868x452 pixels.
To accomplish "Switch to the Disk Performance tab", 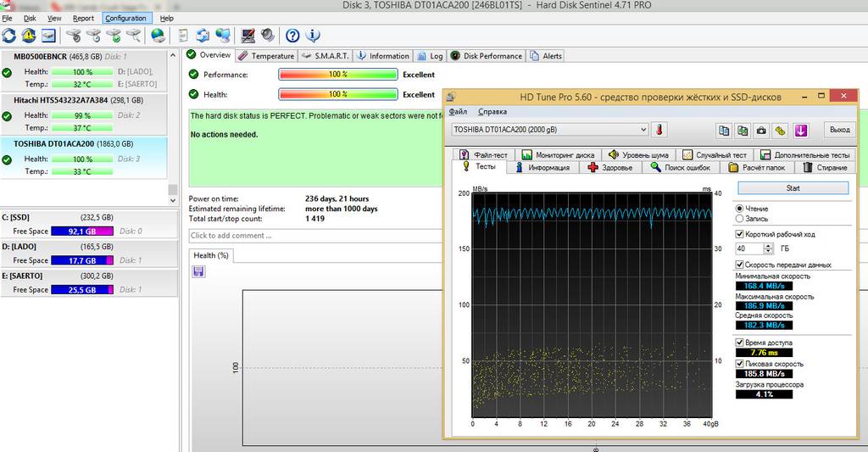I will [x=486, y=56].
